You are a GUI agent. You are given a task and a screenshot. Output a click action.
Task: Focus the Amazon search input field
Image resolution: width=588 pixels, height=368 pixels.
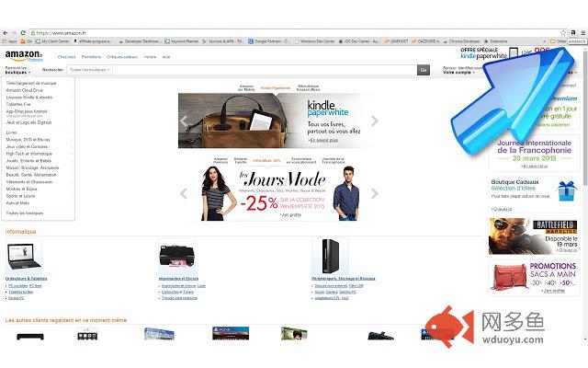point(265,70)
